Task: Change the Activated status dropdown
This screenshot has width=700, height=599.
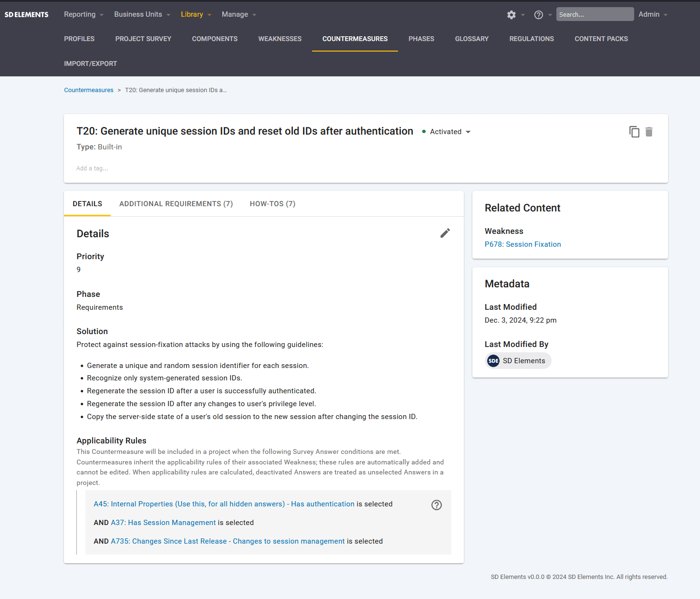Action: coord(447,132)
